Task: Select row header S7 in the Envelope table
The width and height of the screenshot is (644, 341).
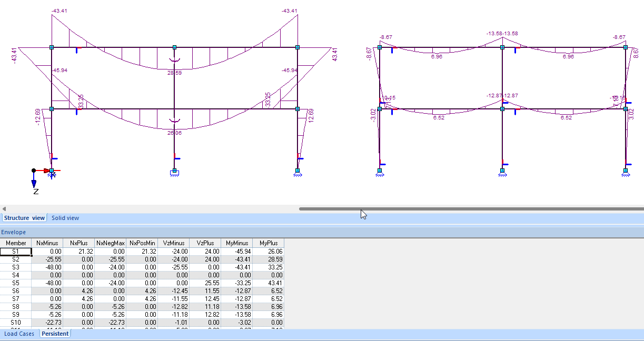Action: (16, 298)
